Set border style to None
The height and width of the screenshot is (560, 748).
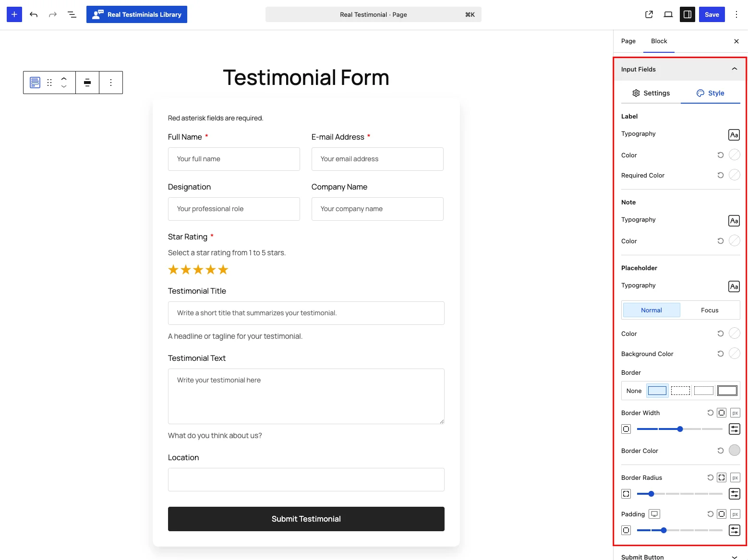click(634, 391)
